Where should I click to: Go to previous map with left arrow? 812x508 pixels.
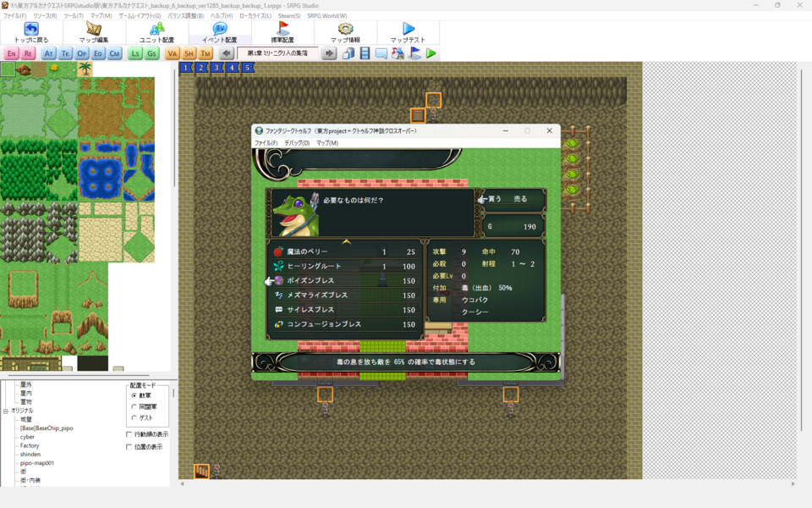click(x=227, y=53)
